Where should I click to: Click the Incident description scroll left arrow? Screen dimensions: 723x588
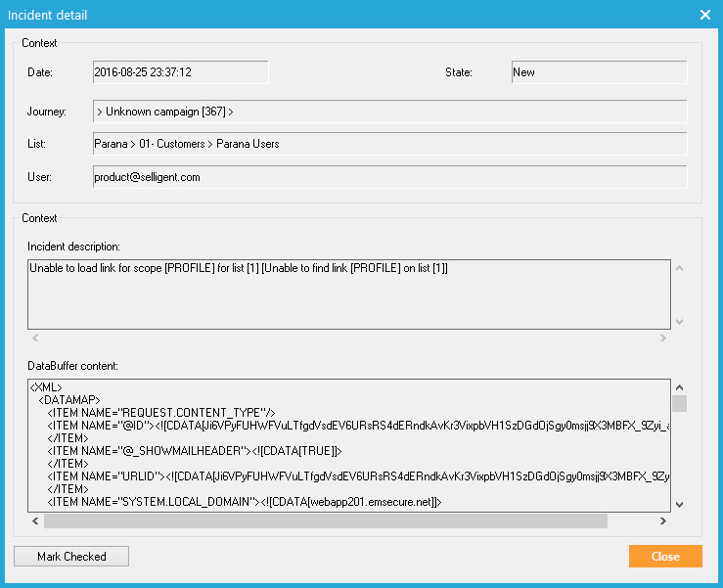34,339
